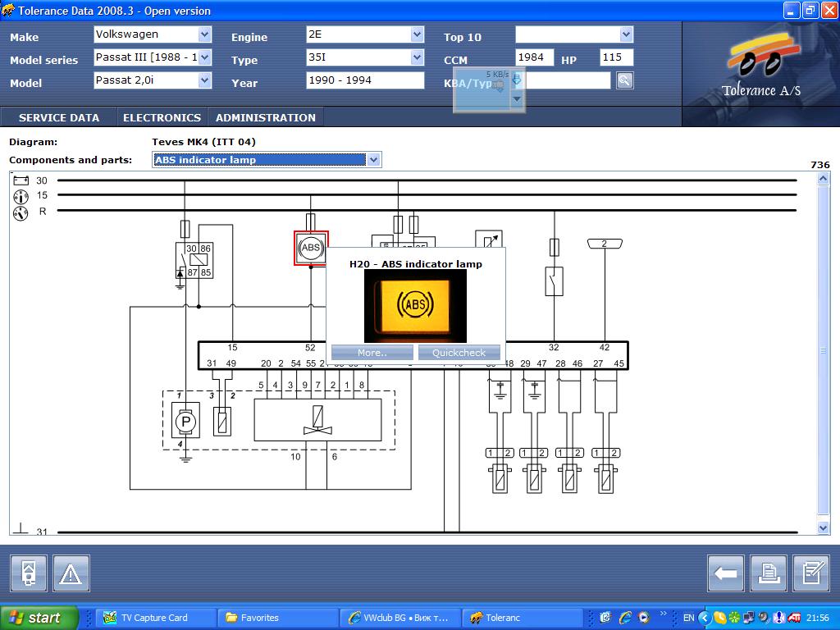
Task: Click the pump motor P symbol
Action: (185, 421)
